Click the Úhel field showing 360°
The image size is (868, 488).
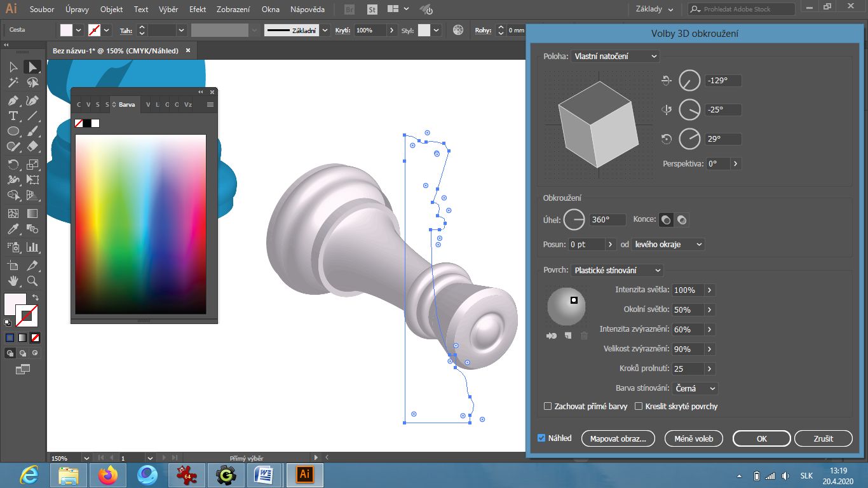[607, 219]
